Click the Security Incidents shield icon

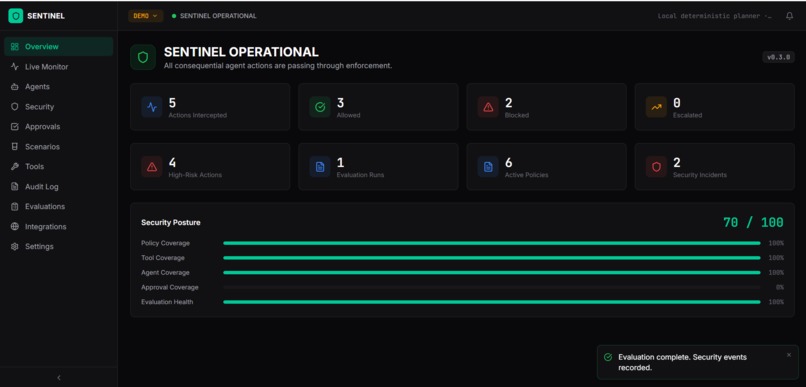pos(656,167)
